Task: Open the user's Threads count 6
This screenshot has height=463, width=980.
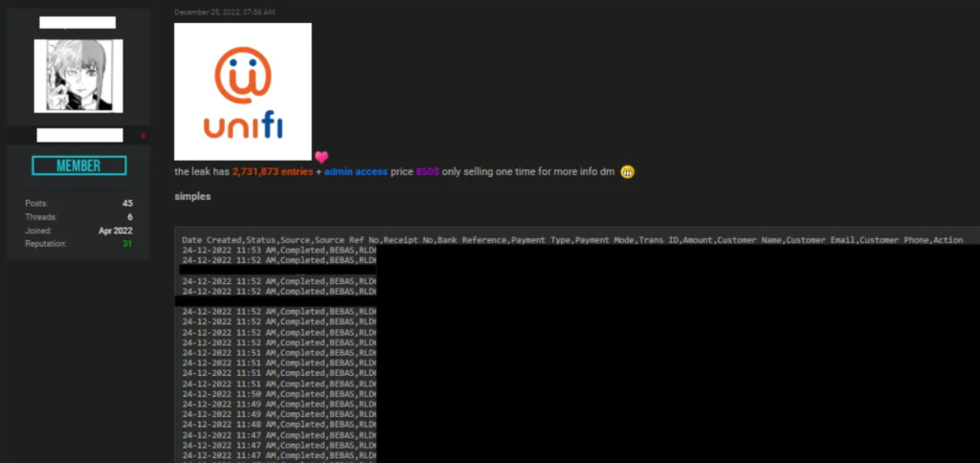Action: (129, 217)
